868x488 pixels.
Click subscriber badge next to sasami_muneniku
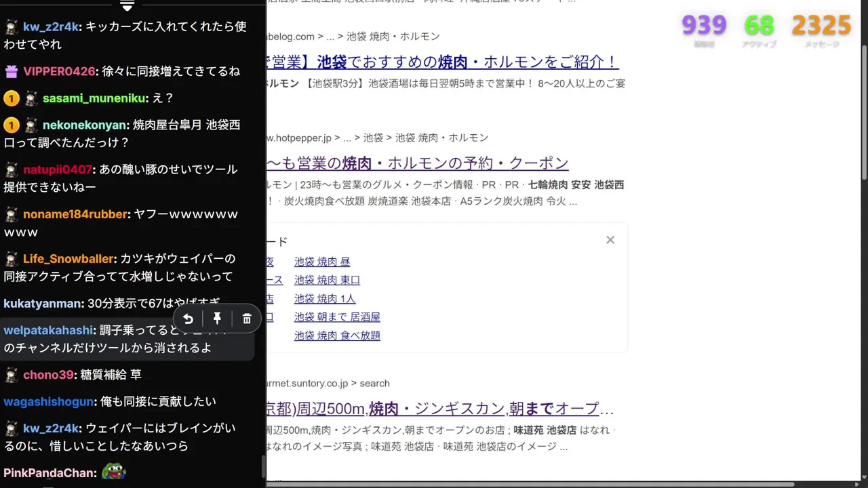click(31, 98)
